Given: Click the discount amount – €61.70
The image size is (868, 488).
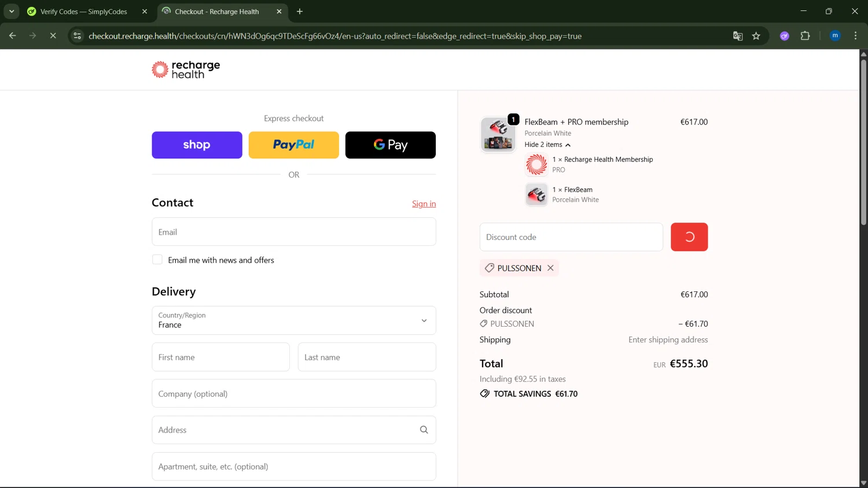Looking at the screenshot, I should [693, 324].
